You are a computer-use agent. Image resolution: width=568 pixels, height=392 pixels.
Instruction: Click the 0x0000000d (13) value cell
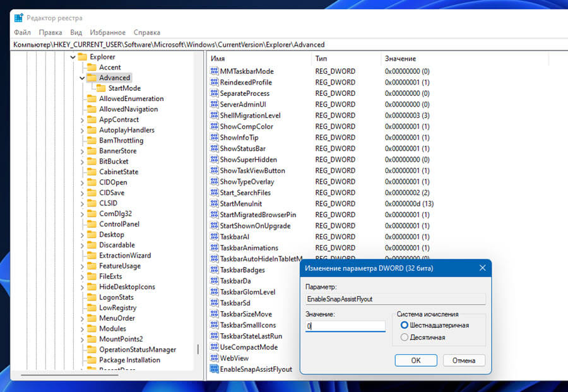click(x=409, y=204)
